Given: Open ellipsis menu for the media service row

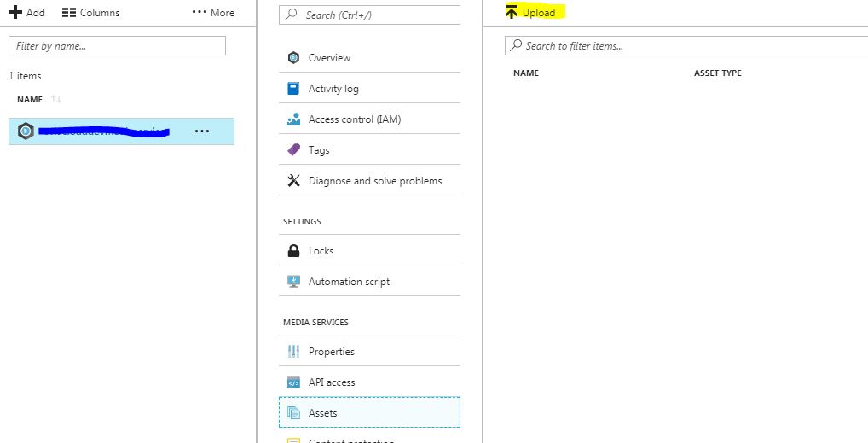Looking at the screenshot, I should (202, 131).
